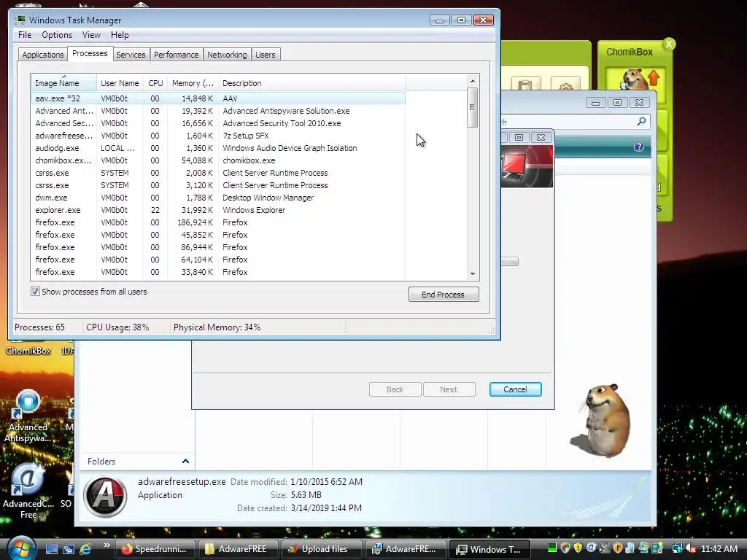
Task: Switch to the Applications tab
Action: pyautogui.click(x=43, y=55)
